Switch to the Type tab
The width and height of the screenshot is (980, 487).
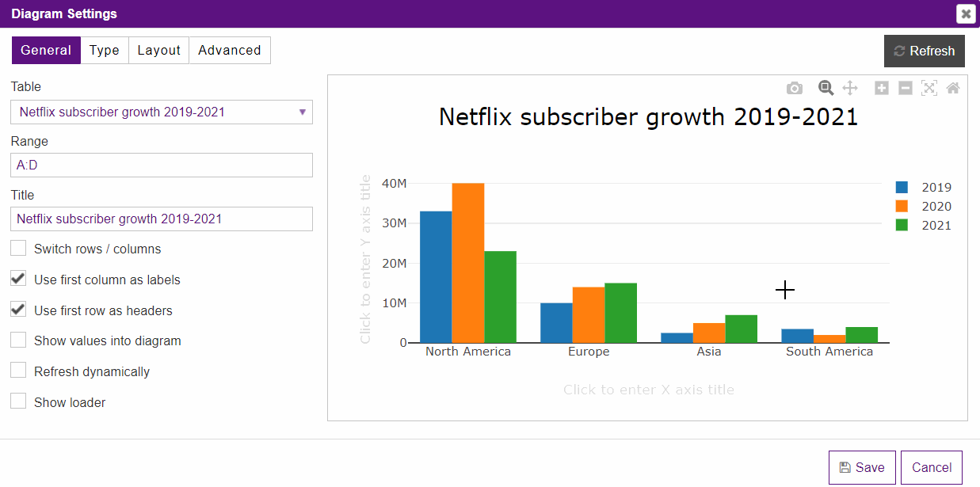(x=105, y=51)
